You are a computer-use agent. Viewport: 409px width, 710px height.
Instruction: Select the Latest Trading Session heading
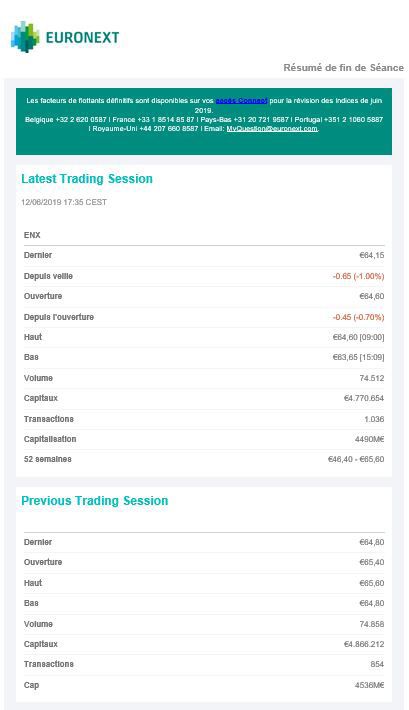87,179
